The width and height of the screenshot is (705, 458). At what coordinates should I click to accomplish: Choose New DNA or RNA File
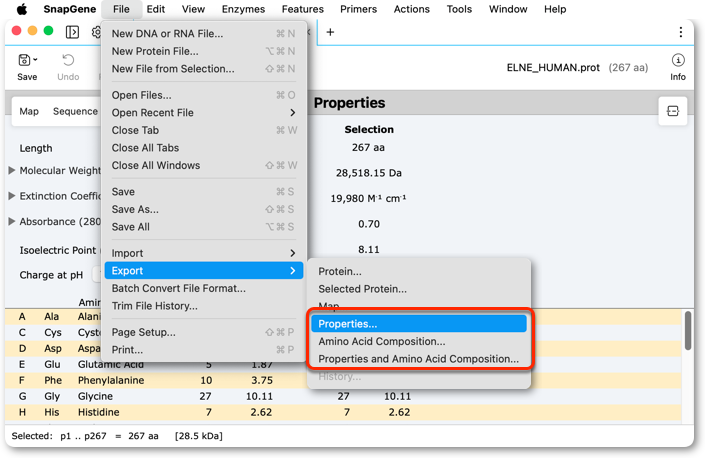click(204, 34)
